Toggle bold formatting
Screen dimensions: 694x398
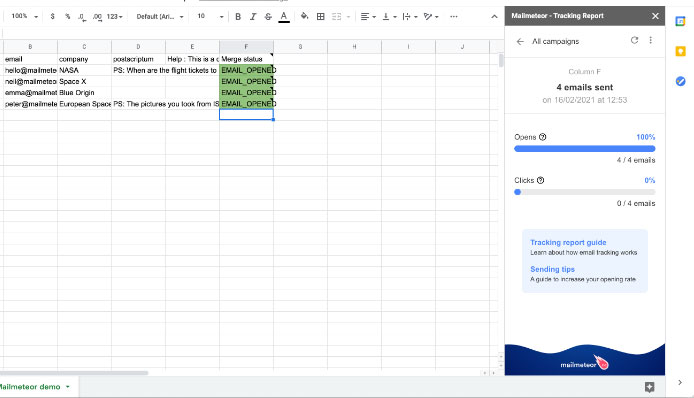238,16
